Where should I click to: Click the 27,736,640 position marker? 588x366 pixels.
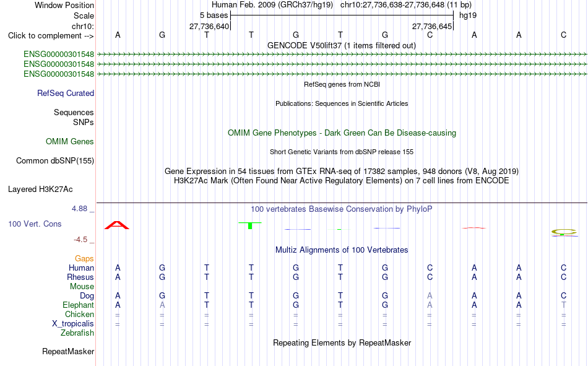point(209,26)
